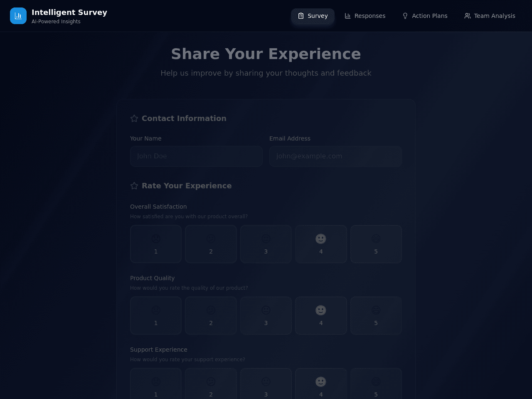Viewport: 532px width, 399px height.
Task: Click the Share Your Experience heading
Action: [266, 54]
